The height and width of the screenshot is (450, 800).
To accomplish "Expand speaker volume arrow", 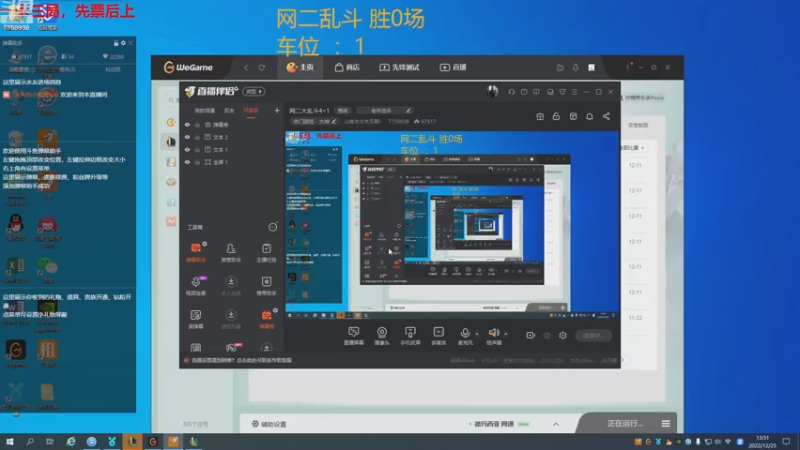I will (x=506, y=334).
